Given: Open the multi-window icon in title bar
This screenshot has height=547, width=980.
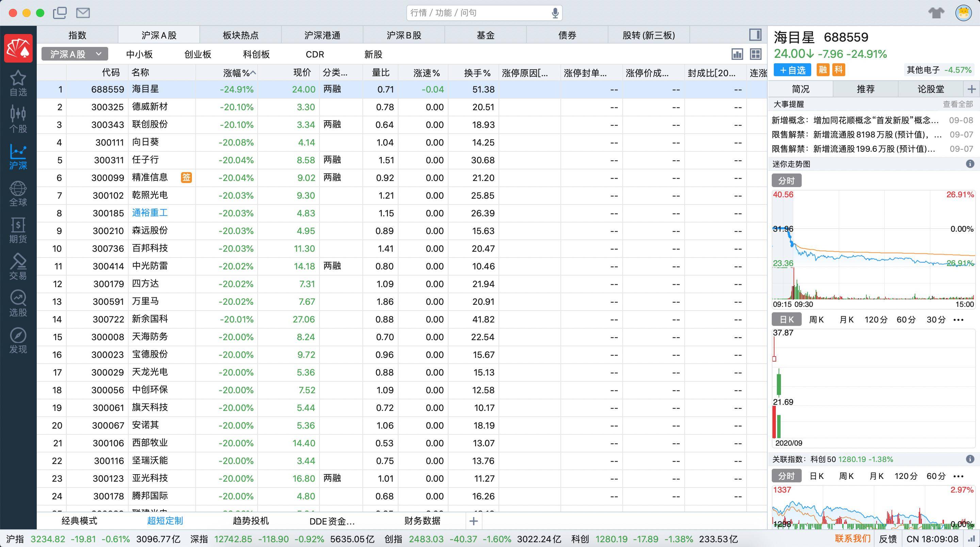Looking at the screenshot, I should coord(60,13).
